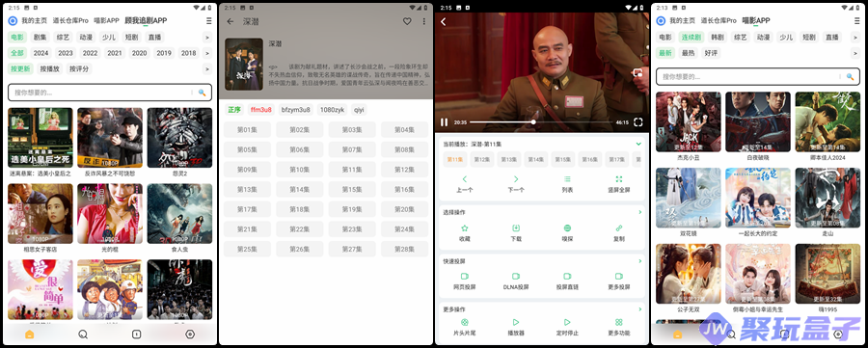The image size is (868, 348).
Task: Expand more year filters arrow after 2018
Action: 207,53
